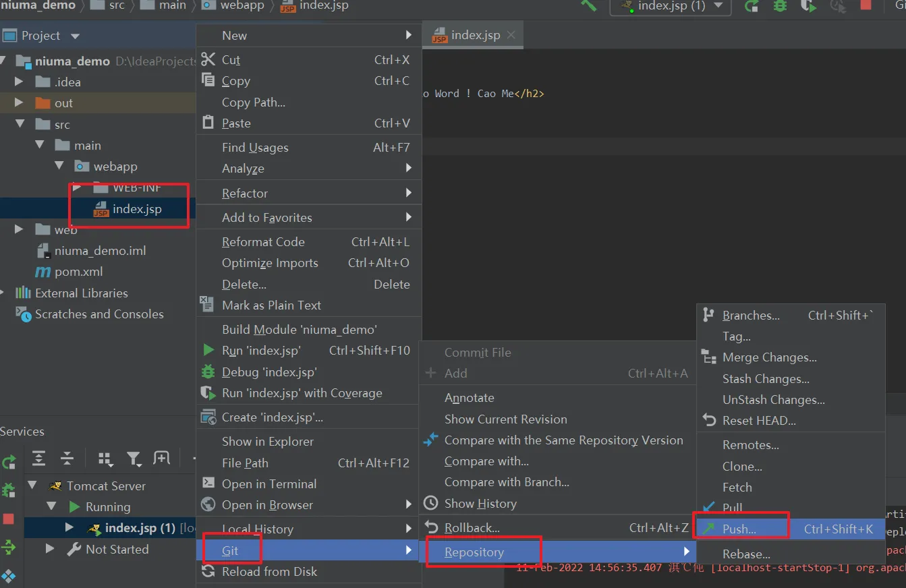Click Run with Coverage icon in top toolbar
The image size is (906, 588).
pos(808,6)
